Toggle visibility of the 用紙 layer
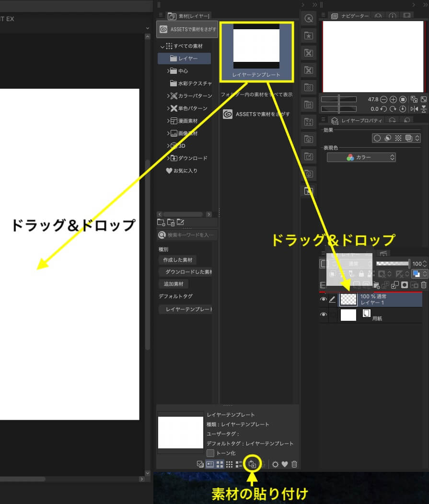Viewport: 429px width, 504px height. [x=323, y=315]
